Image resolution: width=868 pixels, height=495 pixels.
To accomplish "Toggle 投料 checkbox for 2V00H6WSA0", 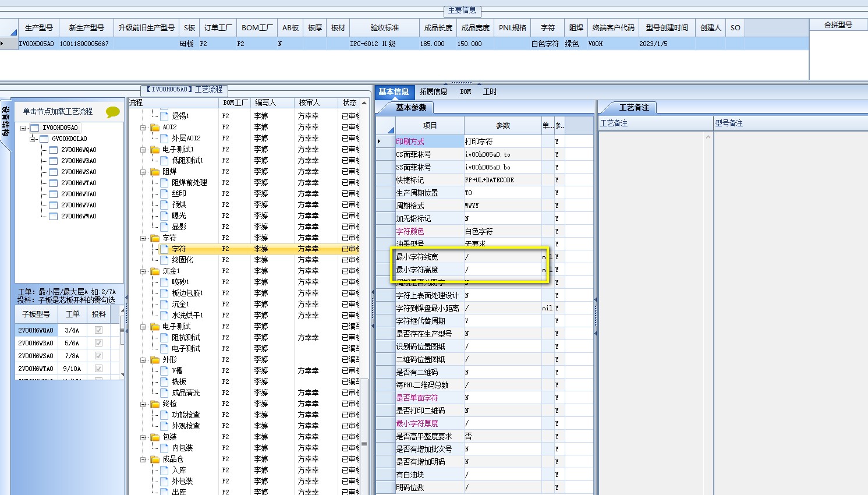I will point(98,356).
